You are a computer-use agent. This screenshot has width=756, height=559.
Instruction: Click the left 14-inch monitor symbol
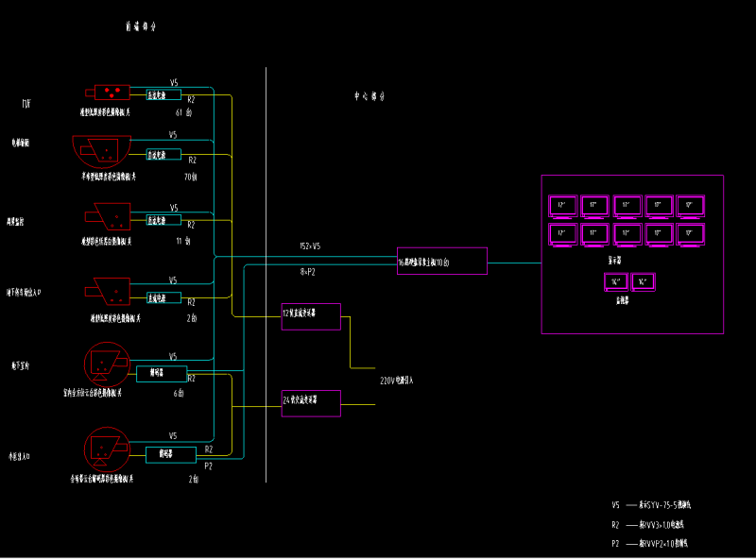[616, 280]
